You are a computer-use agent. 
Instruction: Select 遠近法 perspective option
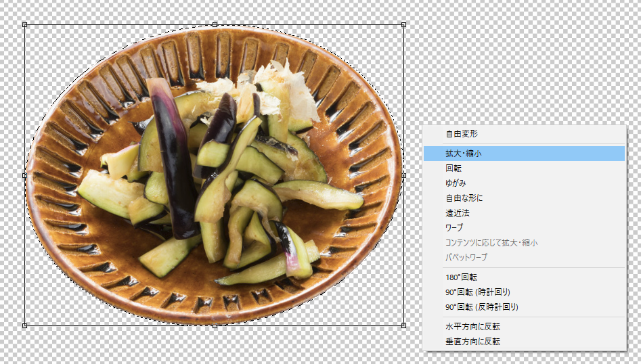click(x=524, y=213)
